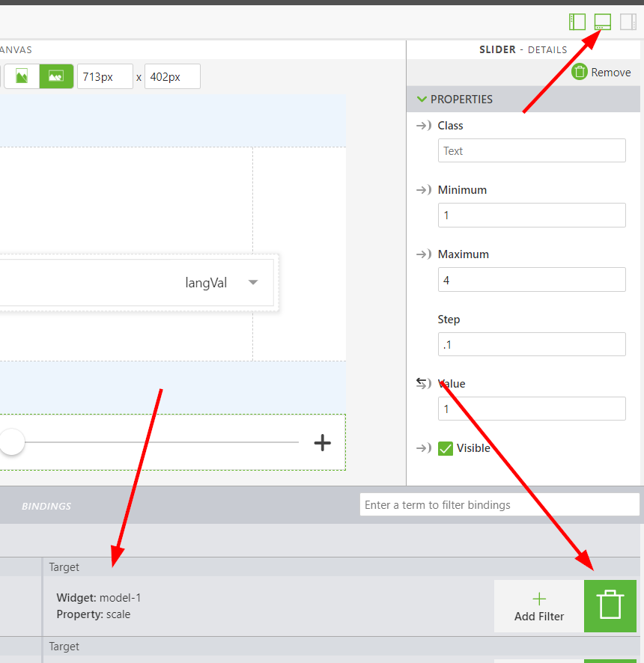Click the Add Filter button

click(539, 606)
